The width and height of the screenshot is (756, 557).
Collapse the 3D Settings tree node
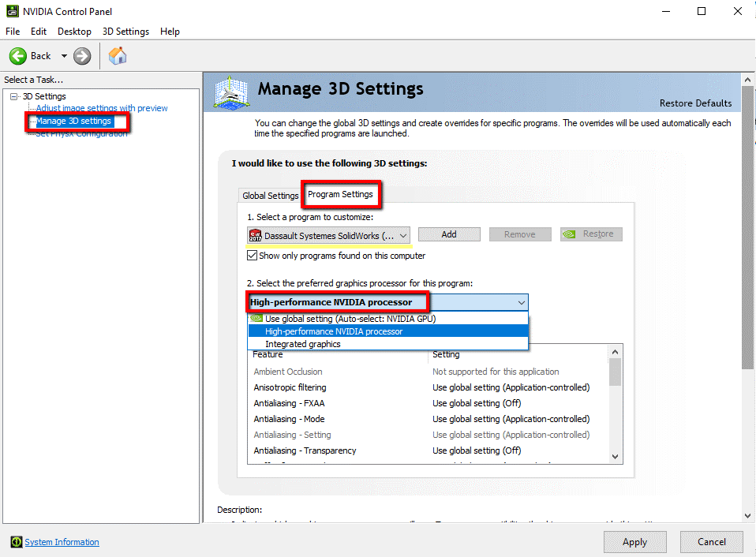click(13, 96)
